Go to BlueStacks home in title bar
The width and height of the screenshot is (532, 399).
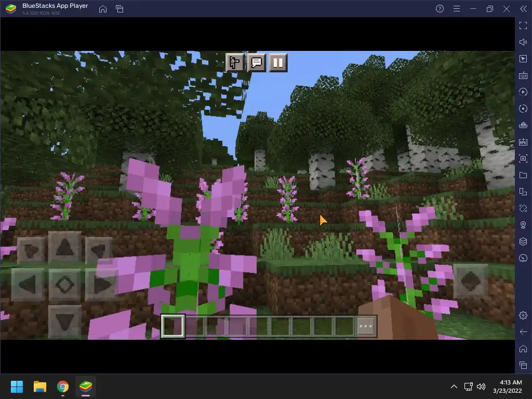pos(103,9)
